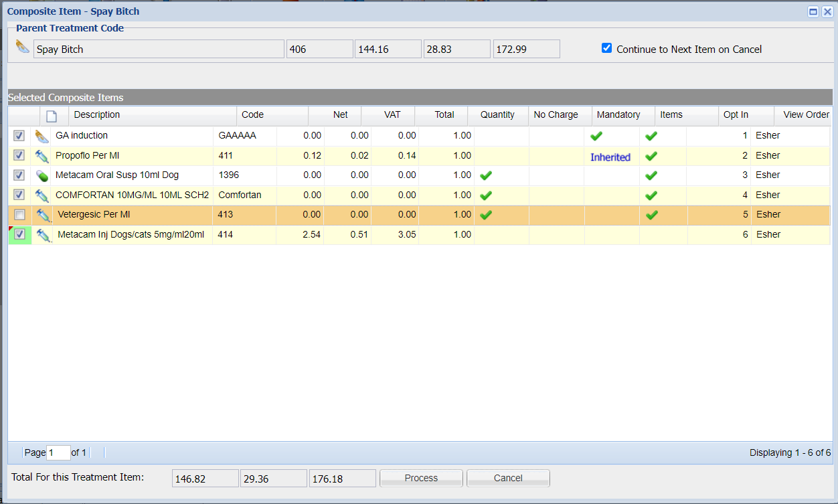
Task: Click the 2.54 net value for Metacam Inj
Action: coord(312,235)
